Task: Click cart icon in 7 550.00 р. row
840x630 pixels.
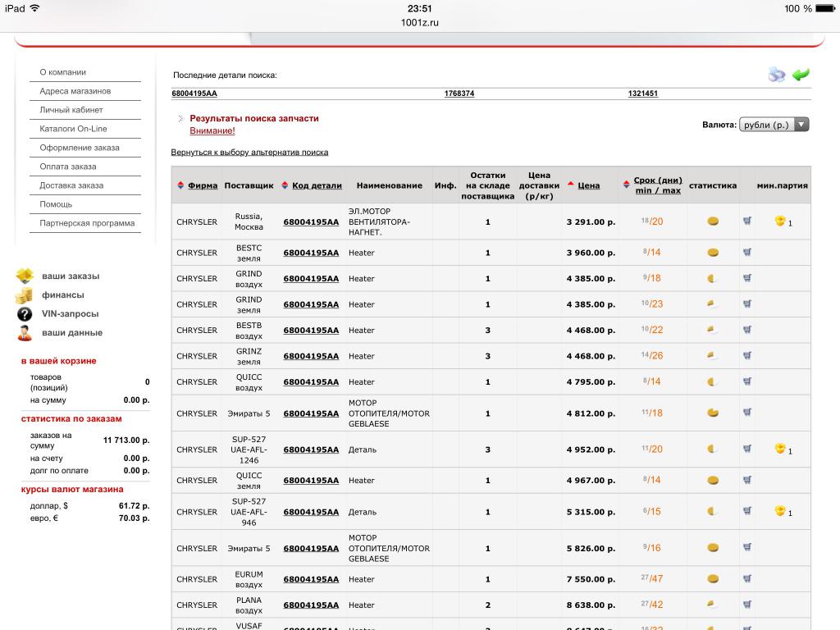Action: (x=747, y=579)
